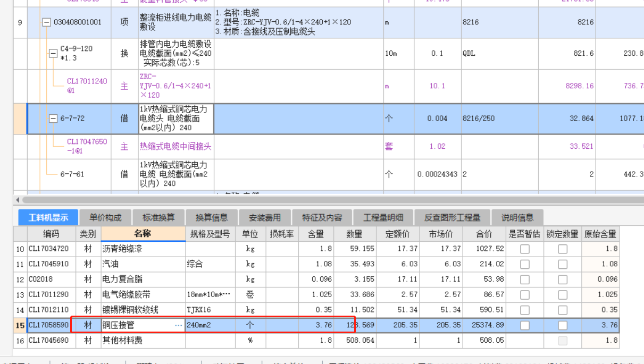
Task: Click the code cell CL17045910
Action: tap(51, 264)
